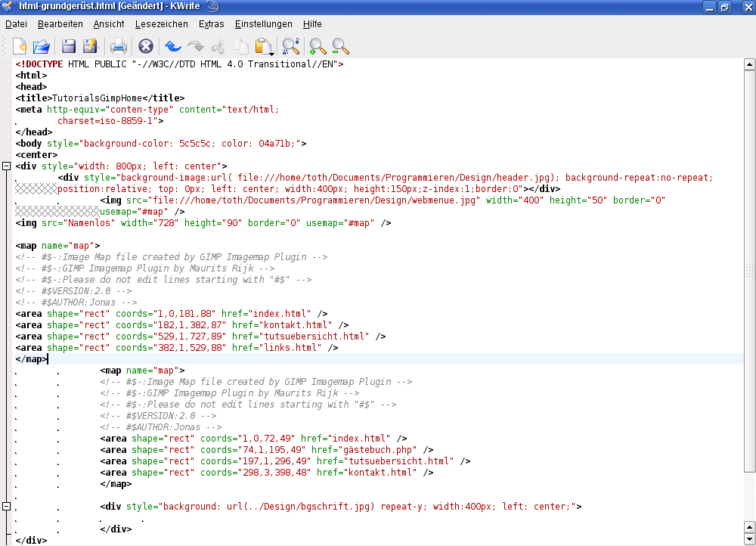Screen dimensions: 756x546
Task: Paste from the clipboard icon
Action: point(264,46)
